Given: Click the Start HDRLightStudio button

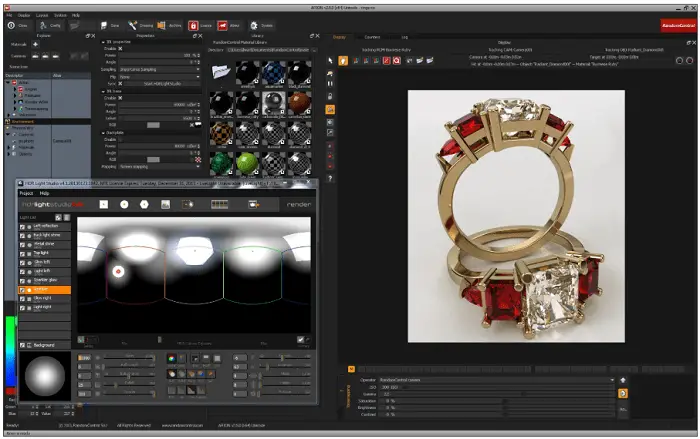Looking at the screenshot, I should click(162, 84).
